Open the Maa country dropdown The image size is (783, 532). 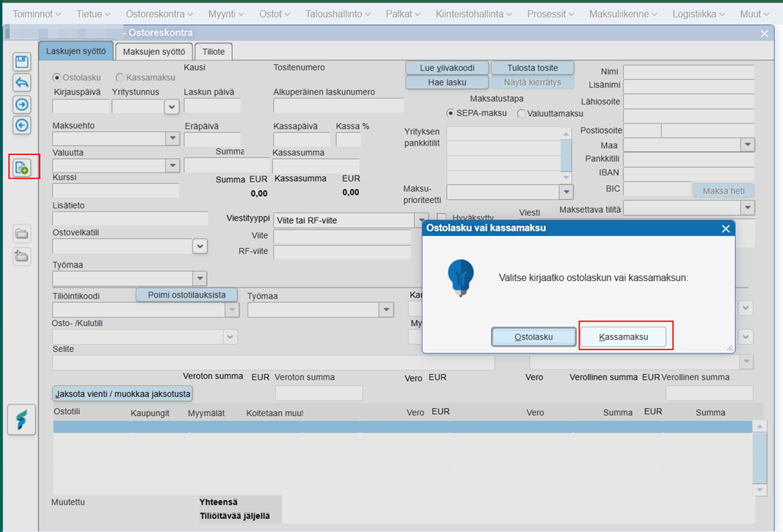click(x=747, y=145)
